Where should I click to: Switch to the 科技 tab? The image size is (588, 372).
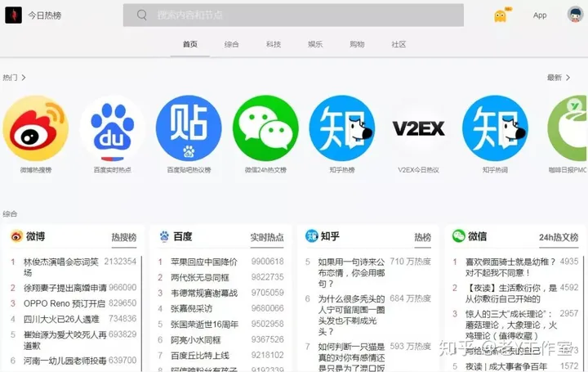(x=274, y=44)
